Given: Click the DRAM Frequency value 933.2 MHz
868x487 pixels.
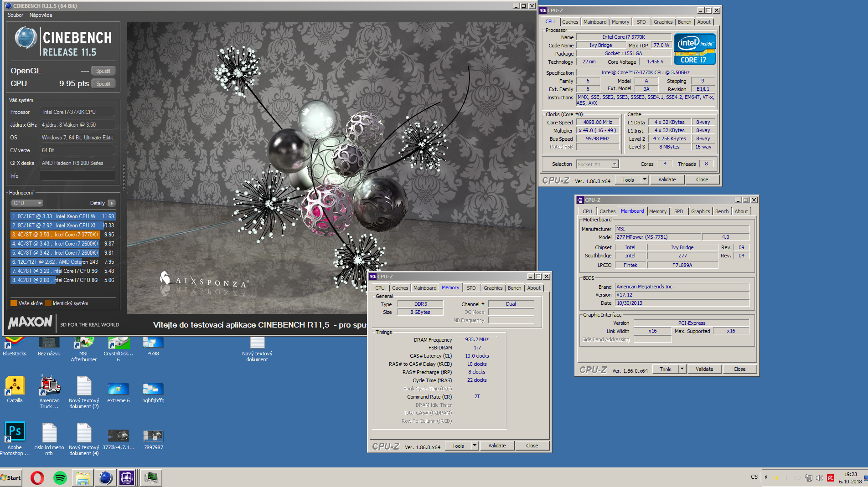Looking at the screenshot, I should point(477,340).
